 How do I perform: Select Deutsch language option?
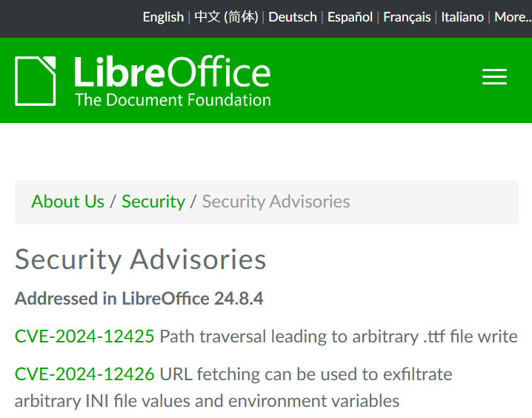pos(293,17)
